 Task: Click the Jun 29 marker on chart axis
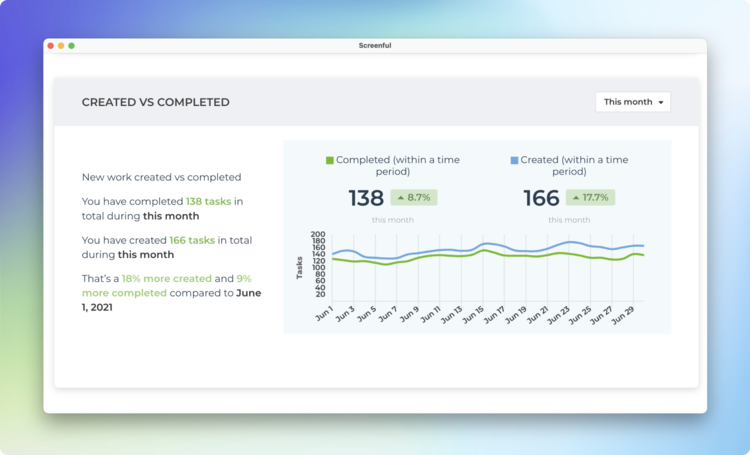(623, 315)
